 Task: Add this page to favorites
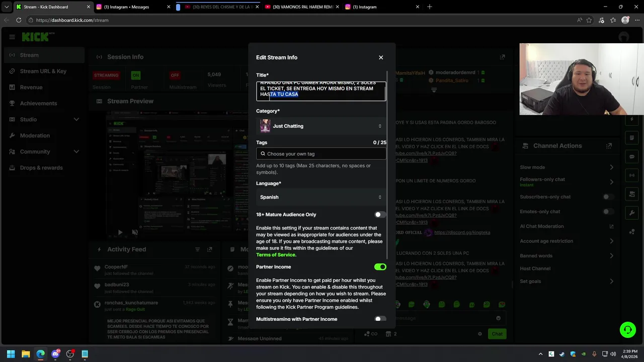coord(589,20)
